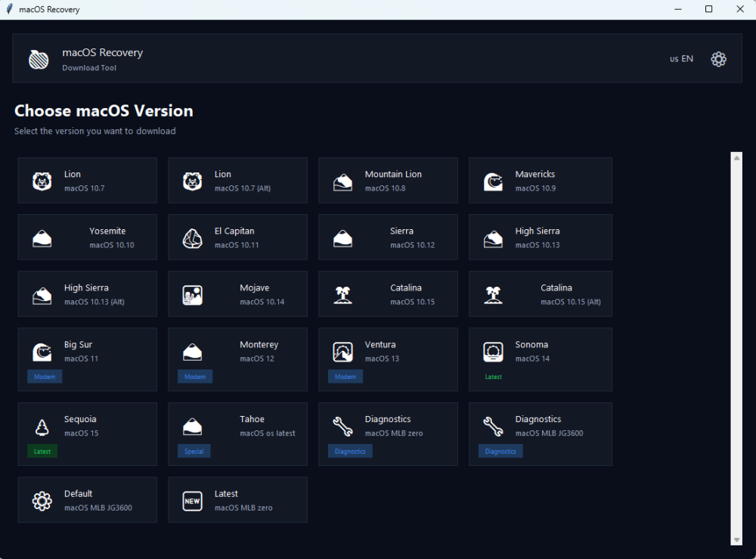Click the Modern tag on Big Sur

45,377
